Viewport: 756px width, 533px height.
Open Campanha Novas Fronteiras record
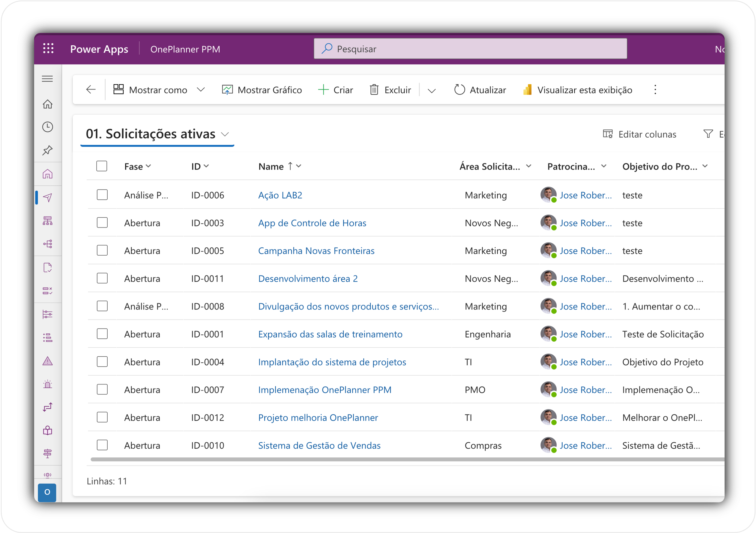[x=317, y=251]
